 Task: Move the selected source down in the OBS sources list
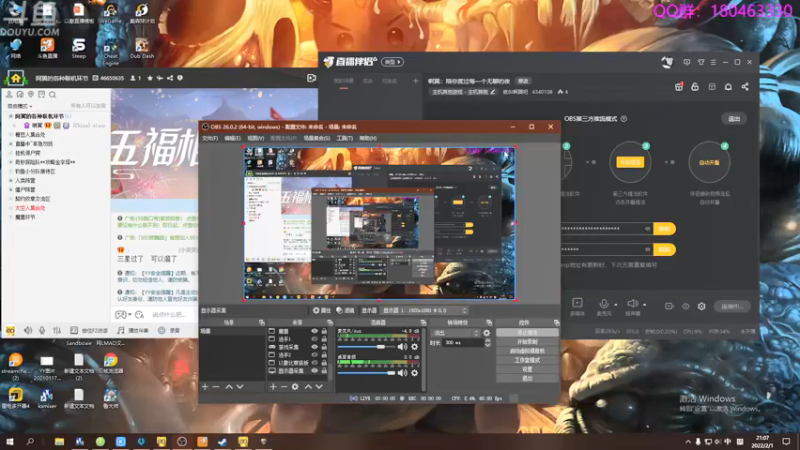click(x=319, y=387)
